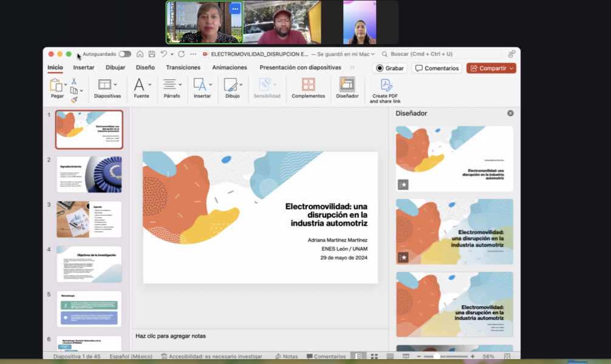The width and height of the screenshot is (611, 364).
Task: Open the Comentarios button in ribbon
Action: pyautogui.click(x=437, y=69)
